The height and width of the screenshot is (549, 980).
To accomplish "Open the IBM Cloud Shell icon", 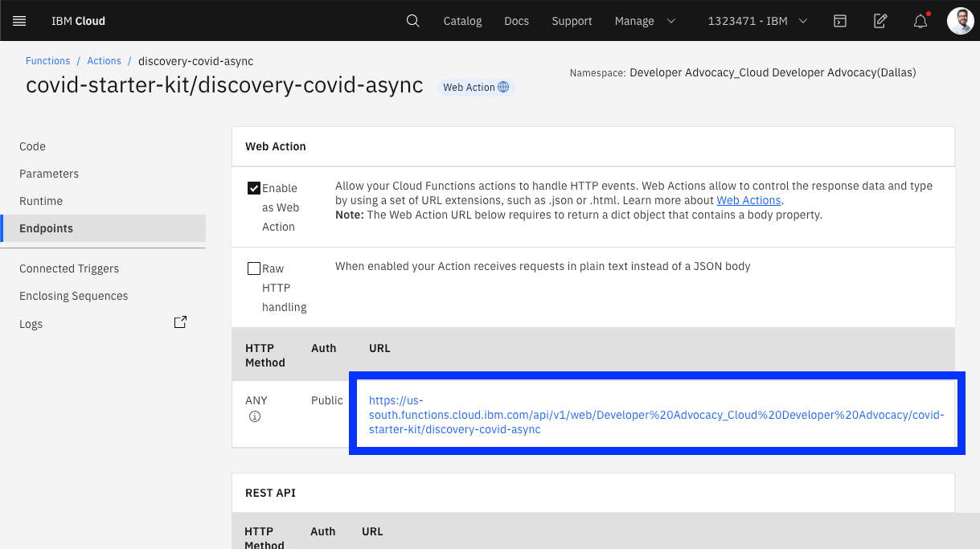I will 840,21.
